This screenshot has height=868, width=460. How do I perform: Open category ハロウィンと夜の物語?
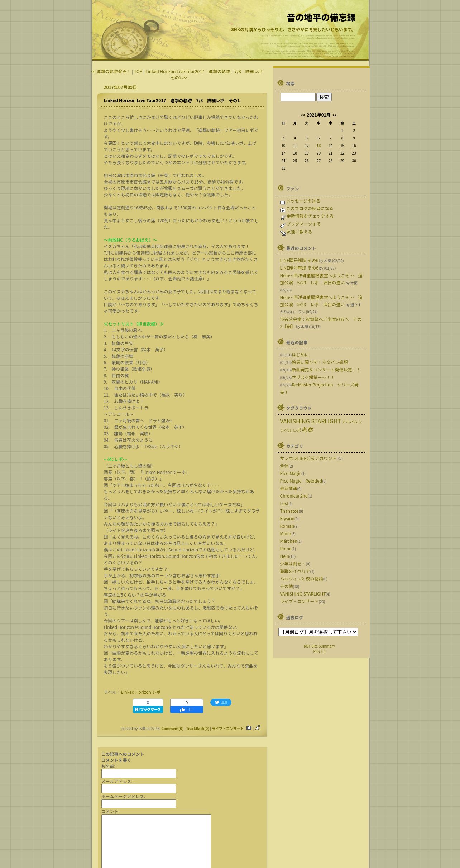(x=301, y=579)
